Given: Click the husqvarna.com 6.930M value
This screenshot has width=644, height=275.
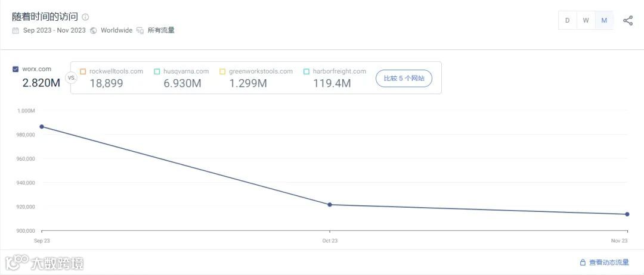Looking at the screenshot, I should pos(182,83).
